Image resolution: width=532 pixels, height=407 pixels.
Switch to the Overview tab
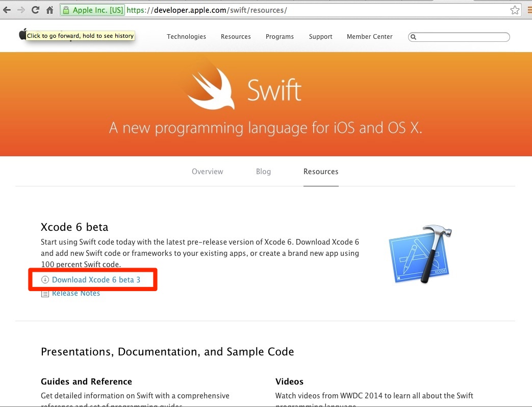(207, 172)
